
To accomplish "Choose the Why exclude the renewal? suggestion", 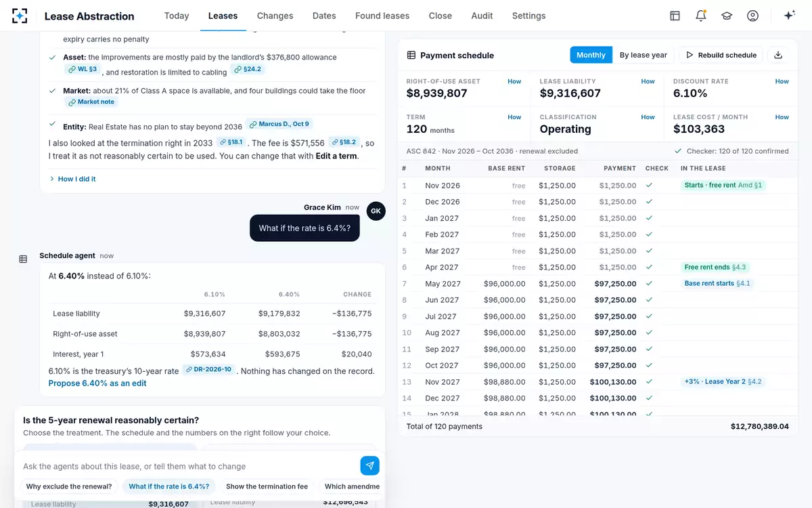I will (x=69, y=486).
